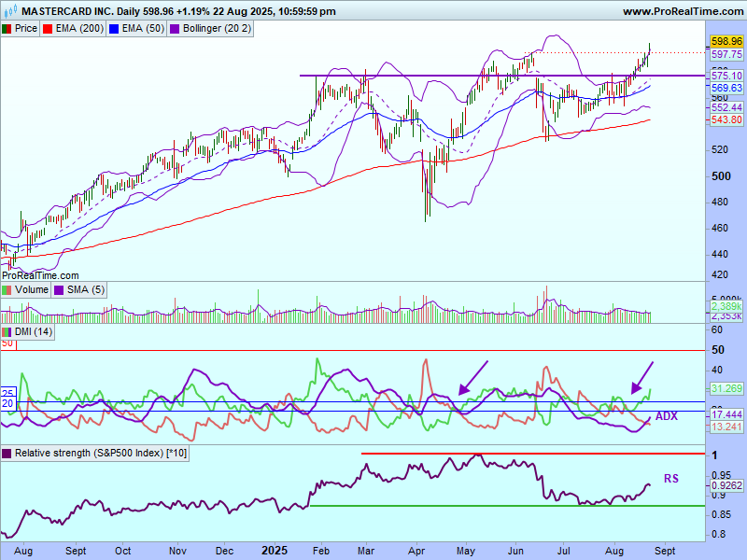The width and height of the screenshot is (747, 560).
Task: Open the SMA (5) volume legend
Action: [x=79, y=290]
